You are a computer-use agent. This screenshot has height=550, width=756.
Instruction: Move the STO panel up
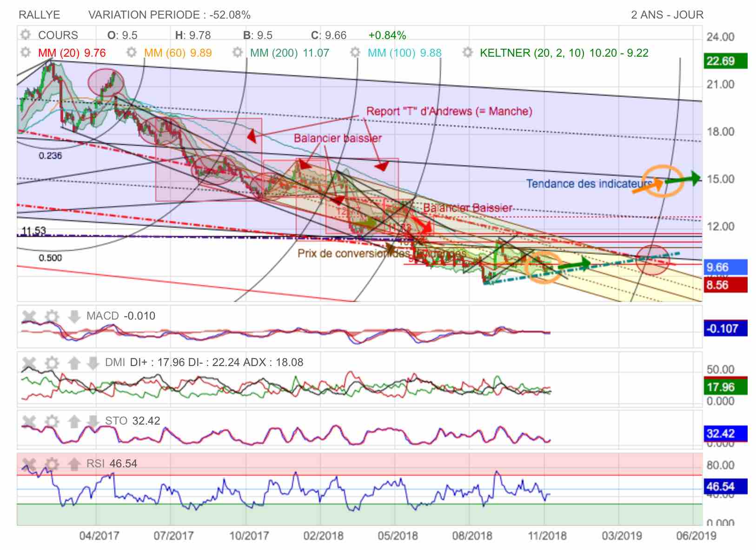point(74,421)
